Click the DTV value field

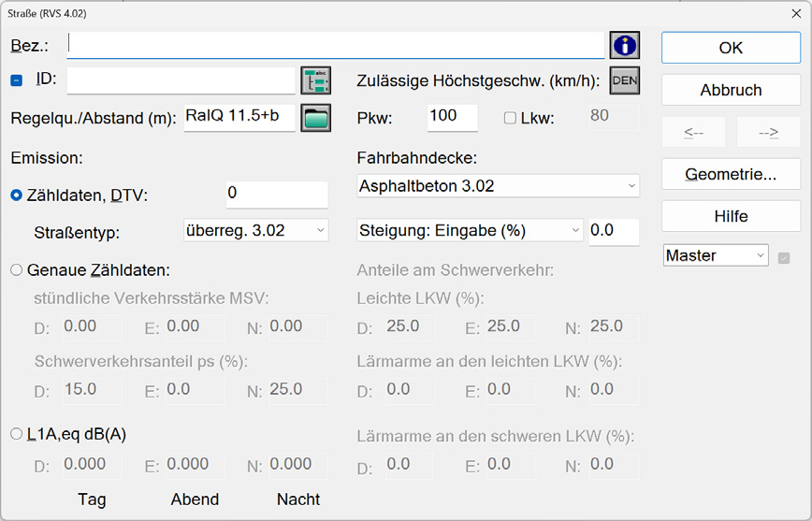point(277,195)
